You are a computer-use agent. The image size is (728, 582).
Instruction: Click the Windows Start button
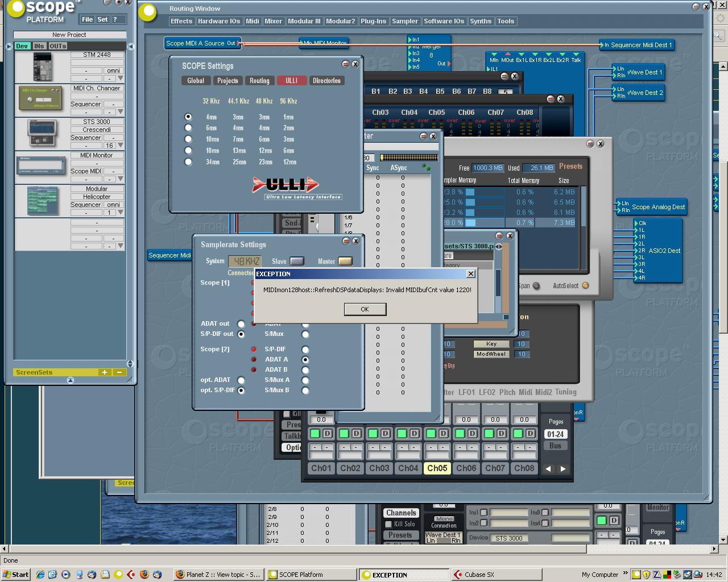pos(15,575)
